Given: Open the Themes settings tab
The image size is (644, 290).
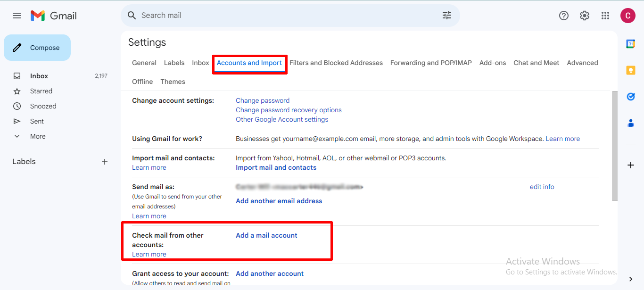Looking at the screenshot, I should pos(173,81).
